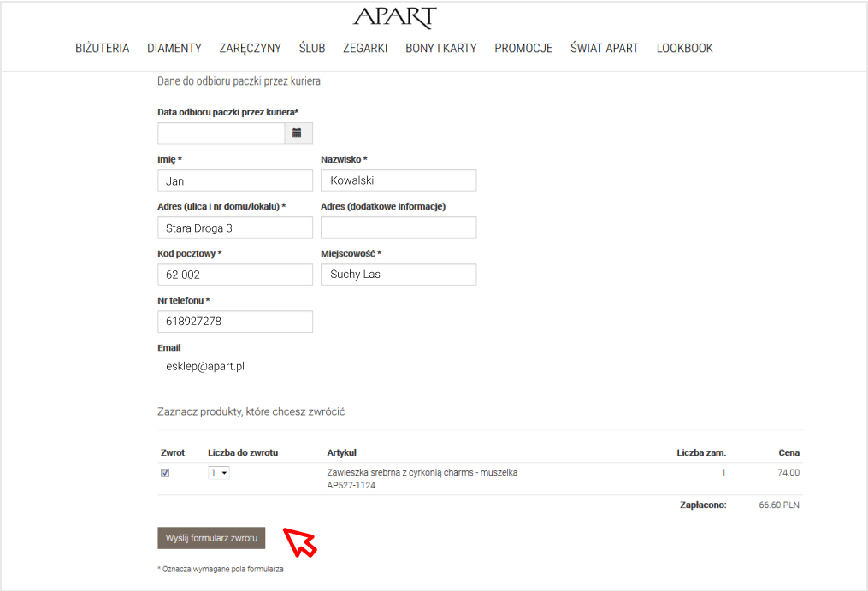
Task: Go to the ZARĘCZYNY section
Action: [250, 48]
